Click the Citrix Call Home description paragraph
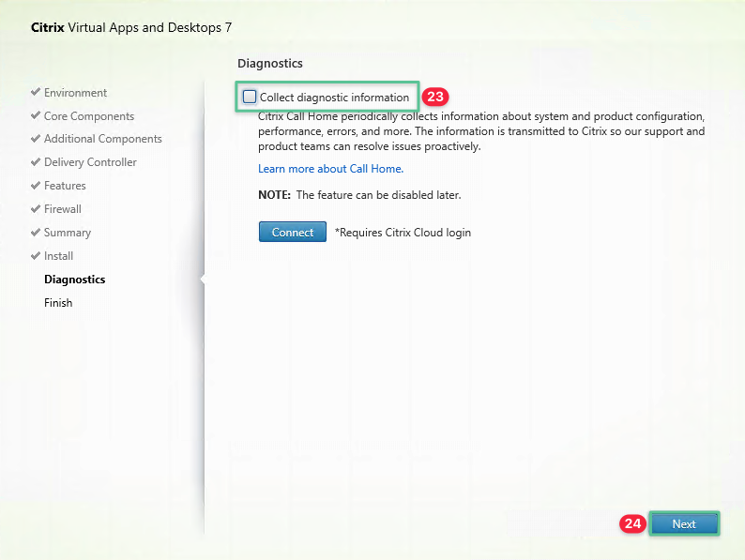 (481, 131)
